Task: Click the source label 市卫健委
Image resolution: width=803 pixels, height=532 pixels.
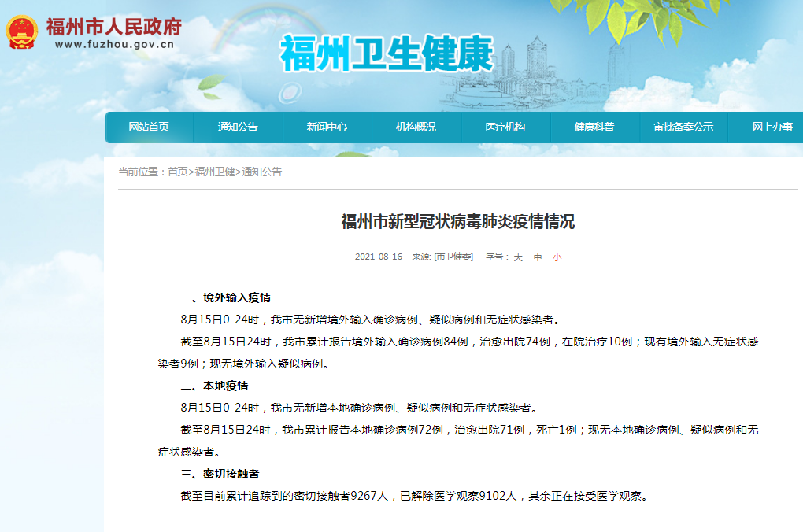Action: (454, 257)
